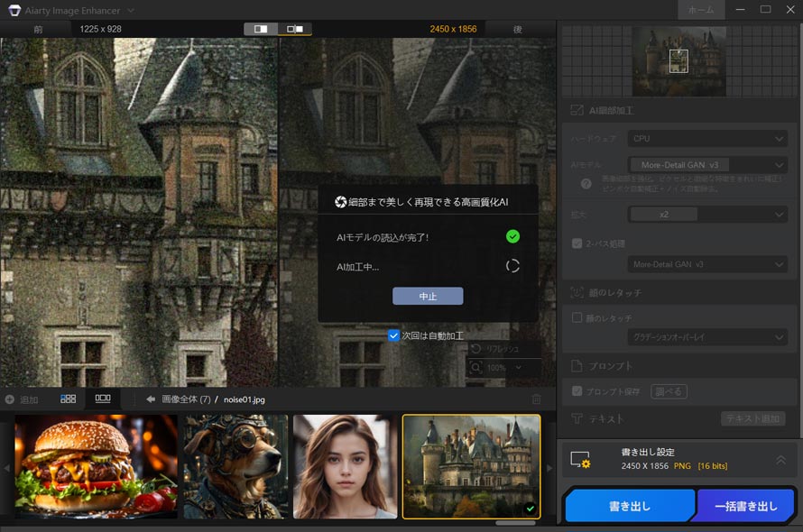Switch to the split before/after view icon
The width and height of the screenshot is (803, 532).
click(x=261, y=29)
